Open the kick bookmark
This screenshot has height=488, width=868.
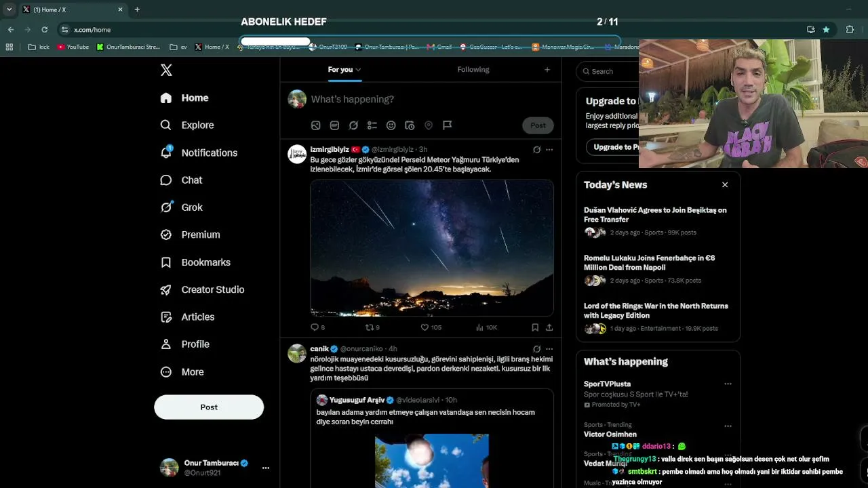click(x=39, y=47)
